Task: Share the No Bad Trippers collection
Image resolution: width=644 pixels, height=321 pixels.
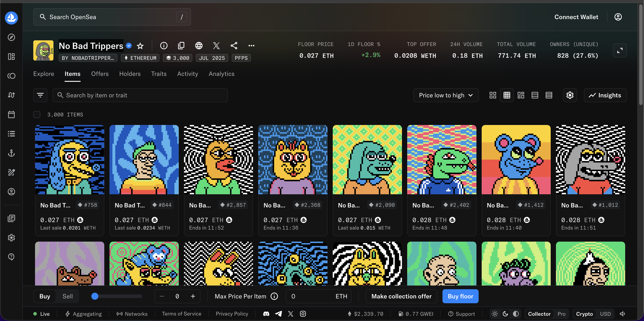Action: pos(234,46)
